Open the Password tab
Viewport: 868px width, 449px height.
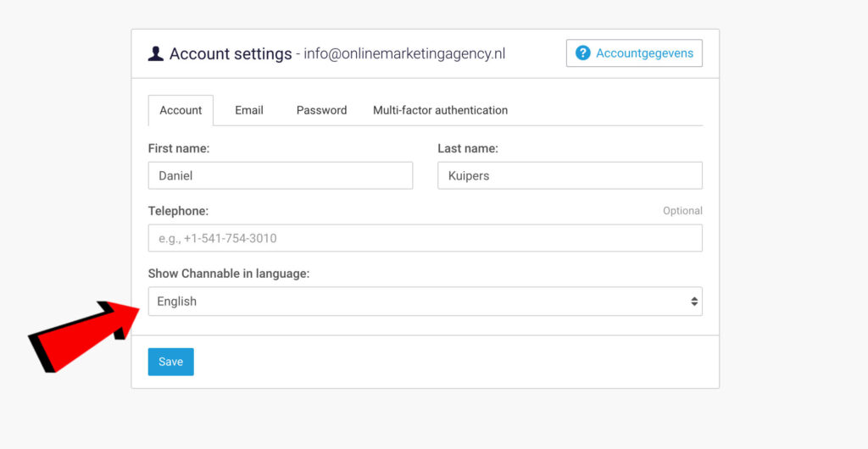[x=321, y=110]
